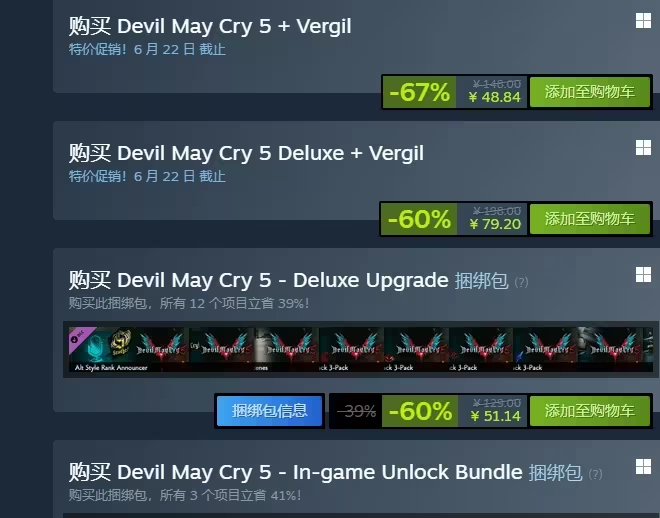660x518 pixels.
Task: Click the -60% badge for Deluxe Upgrade bundle
Action: [420, 411]
